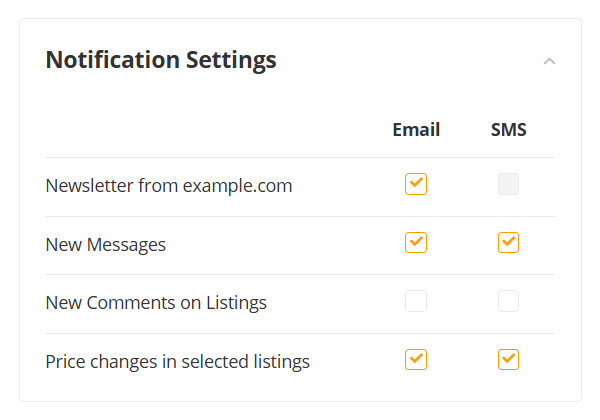The height and width of the screenshot is (420, 600).
Task: Enable SMS for New Comments on Listings
Action: click(509, 301)
